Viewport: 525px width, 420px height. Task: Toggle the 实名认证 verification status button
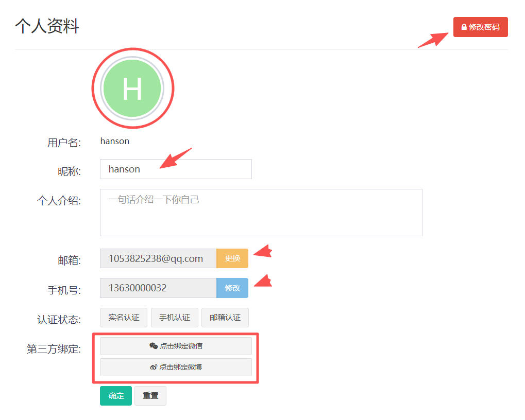tap(124, 318)
